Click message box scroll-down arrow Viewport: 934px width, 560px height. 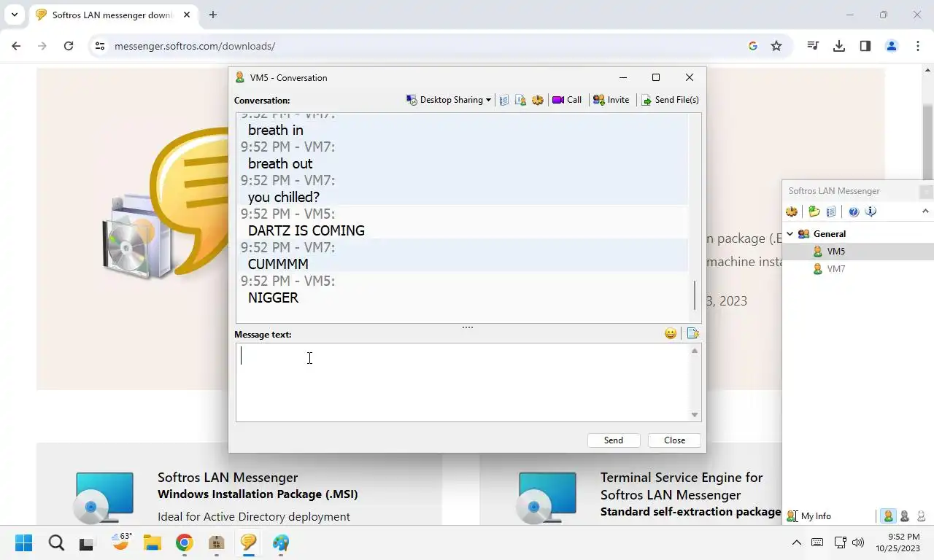695,415
